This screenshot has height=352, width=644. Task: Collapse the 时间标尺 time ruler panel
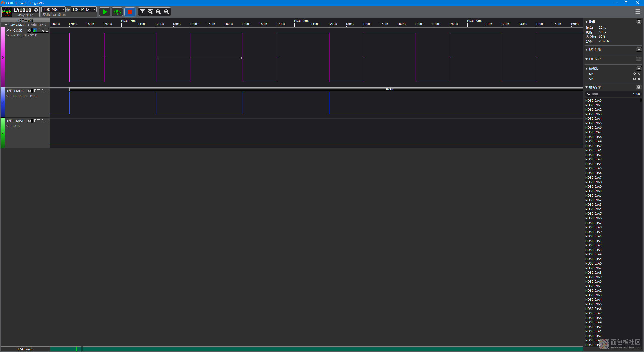pos(587,59)
